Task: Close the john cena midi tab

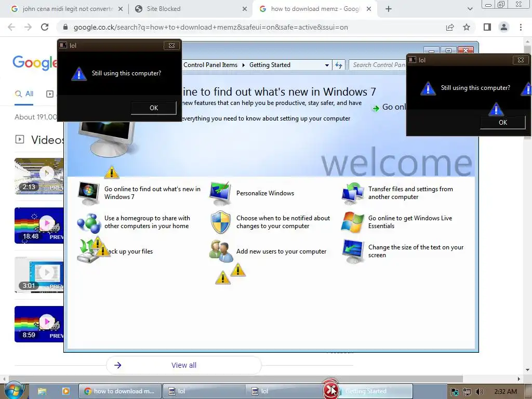Action: click(121, 9)
